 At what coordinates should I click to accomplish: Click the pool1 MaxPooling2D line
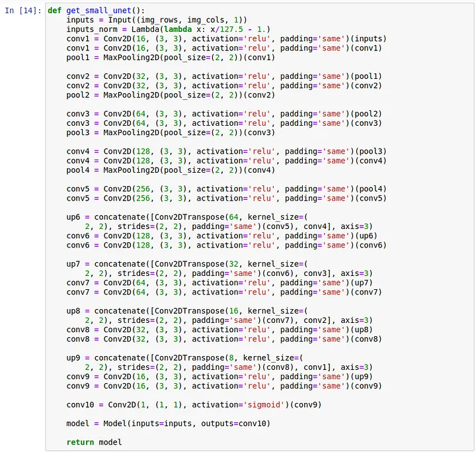pos(171,58)
